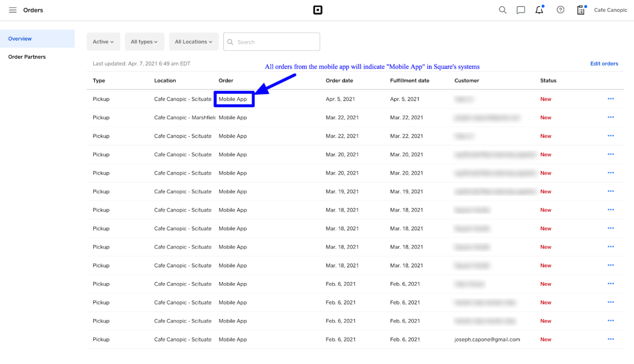Open the notifications bell

(539, 10)
